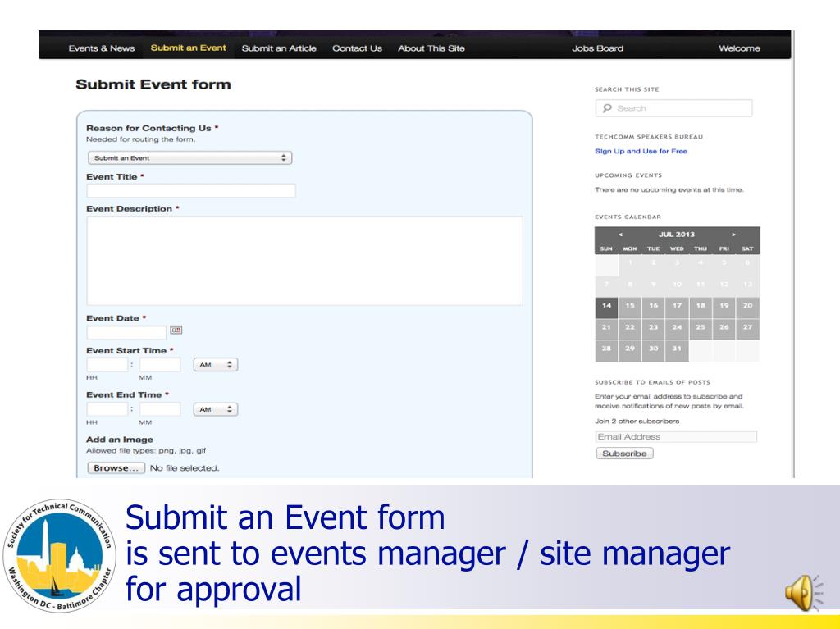The width and height of the screenshot is (840, 629).
Task: Go to next month in events calendar
Action: 734,235
